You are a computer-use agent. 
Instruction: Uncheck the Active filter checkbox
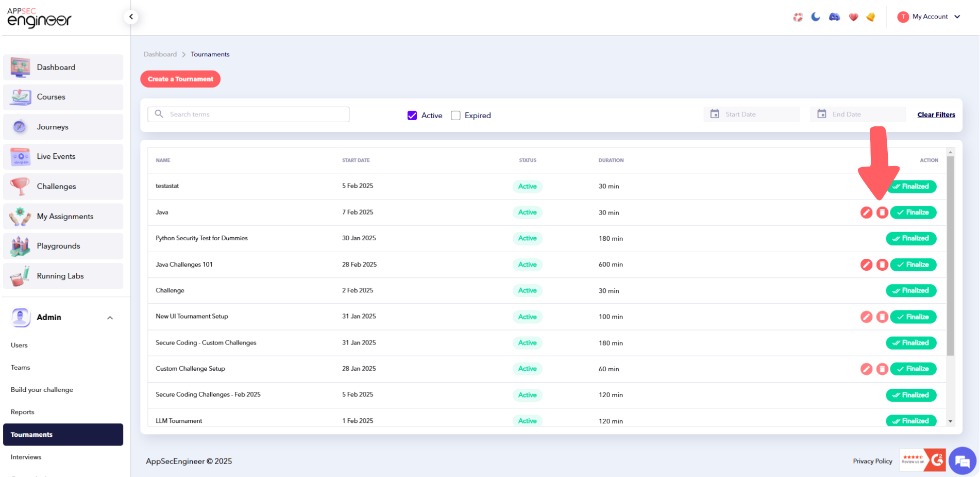coord(412,116)
